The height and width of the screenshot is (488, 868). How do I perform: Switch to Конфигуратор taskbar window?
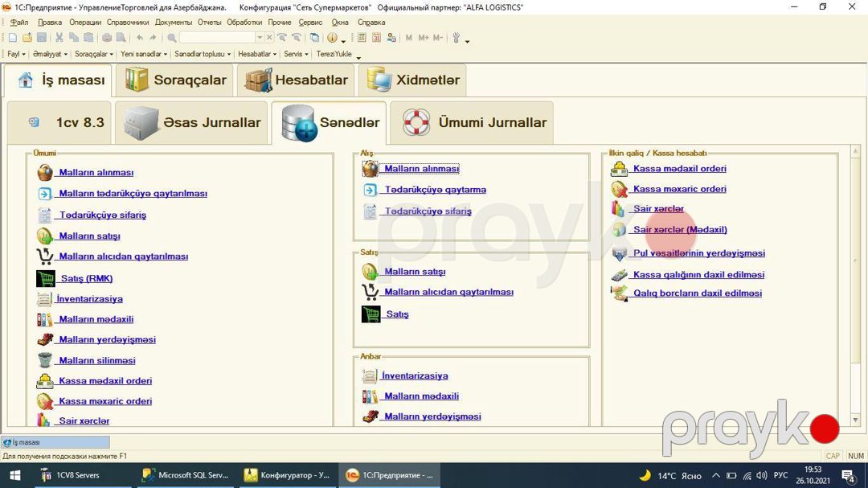point(287,475)
